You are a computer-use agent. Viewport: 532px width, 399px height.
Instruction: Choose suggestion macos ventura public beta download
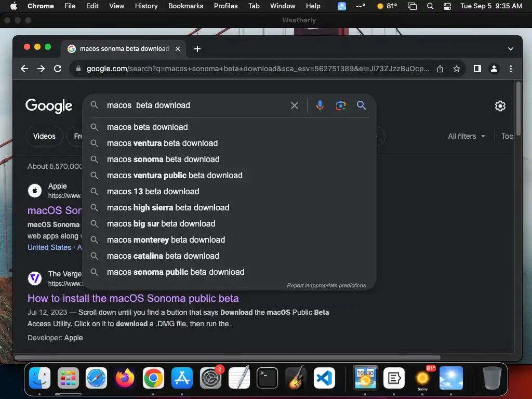click(229, 176)
